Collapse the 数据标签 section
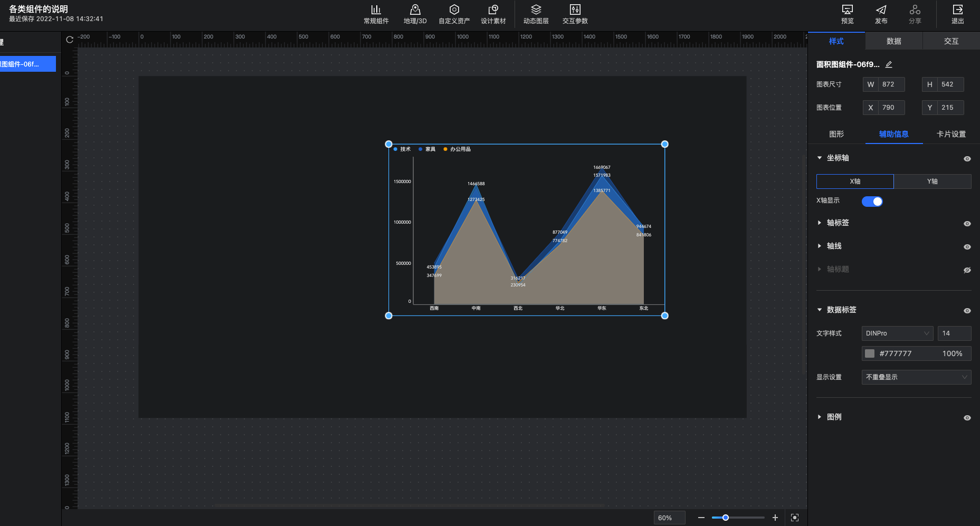The height and width of the screenshot is (526, 980). tap(819, 310)
